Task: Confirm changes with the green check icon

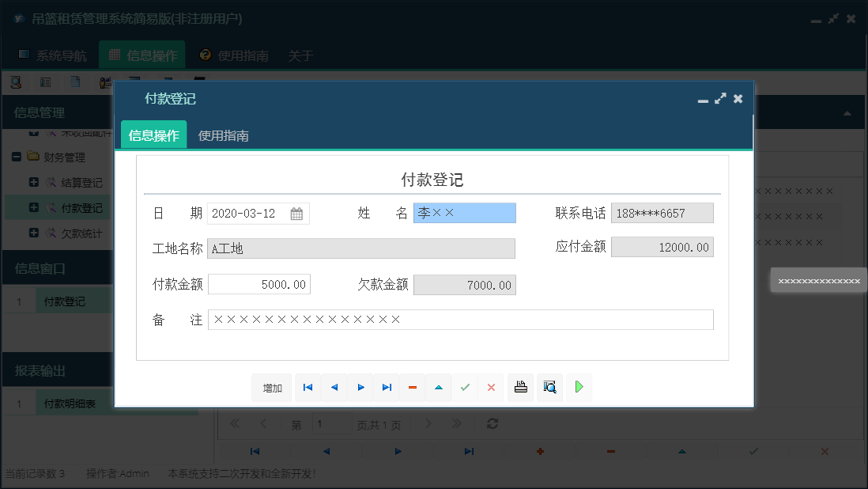Action: [x=465, y=387]
